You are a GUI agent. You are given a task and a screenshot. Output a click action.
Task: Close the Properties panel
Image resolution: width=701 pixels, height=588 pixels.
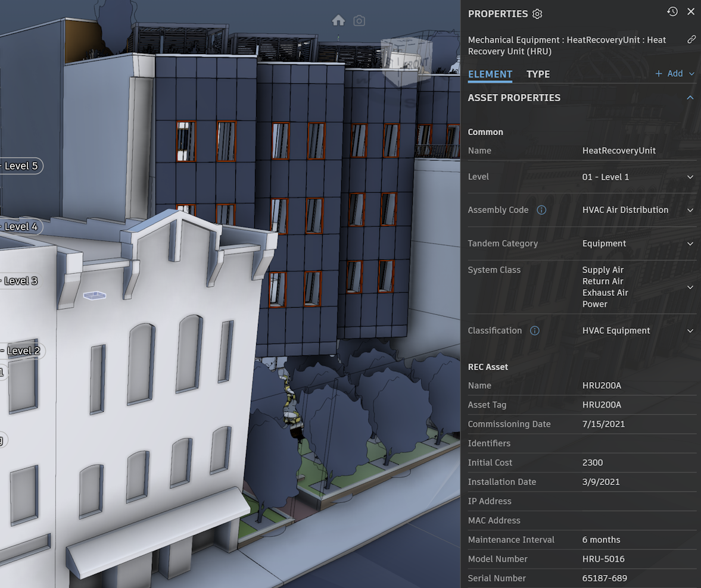[691, 12]
